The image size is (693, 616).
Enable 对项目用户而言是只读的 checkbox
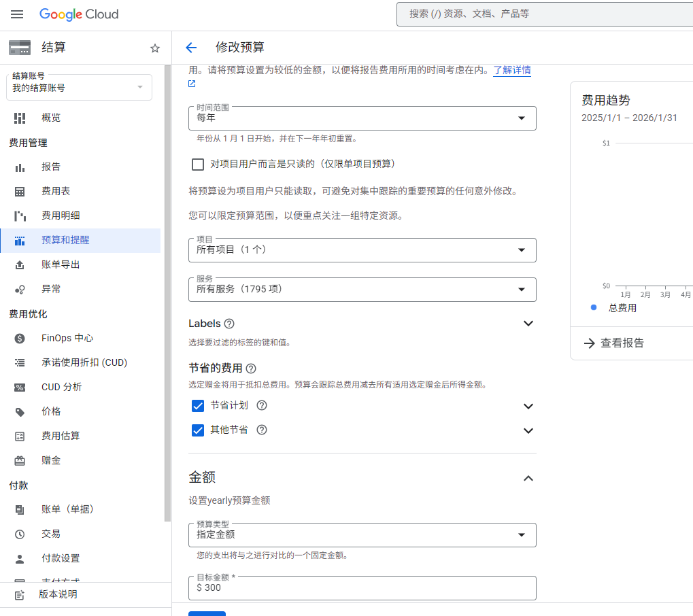coord(198,164)
